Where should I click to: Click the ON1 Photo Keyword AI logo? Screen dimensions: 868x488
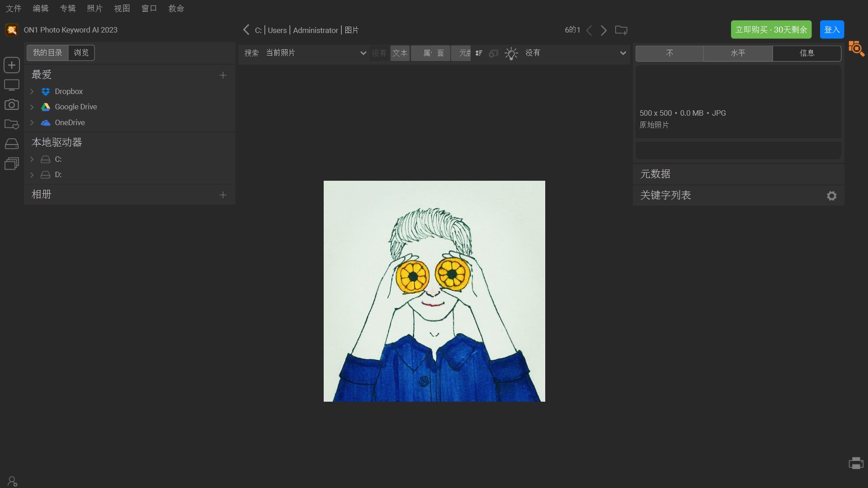pos(12,30)
